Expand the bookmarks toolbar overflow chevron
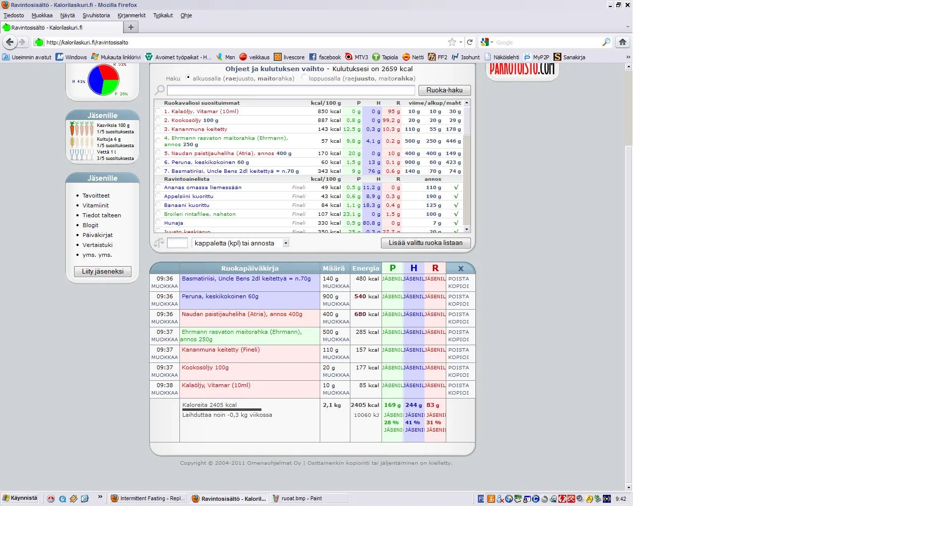934x560 pixels. click(628, 57)
